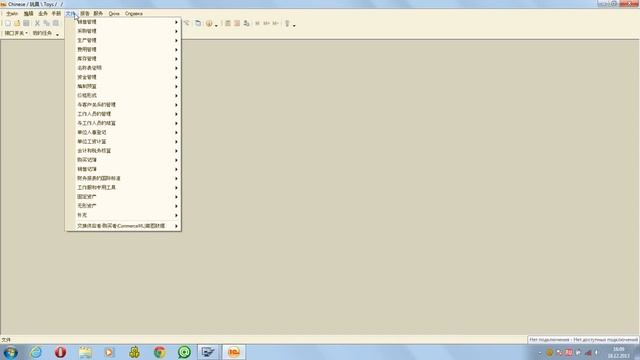
Task: Open the green @ mail agent taskbar icon
Action: (184, 352)
